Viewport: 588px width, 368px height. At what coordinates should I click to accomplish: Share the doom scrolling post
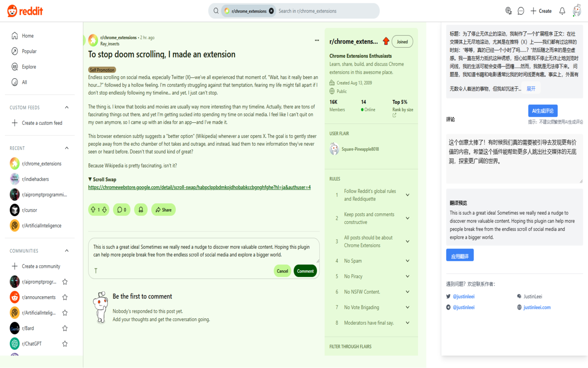(x=163, y=209)
